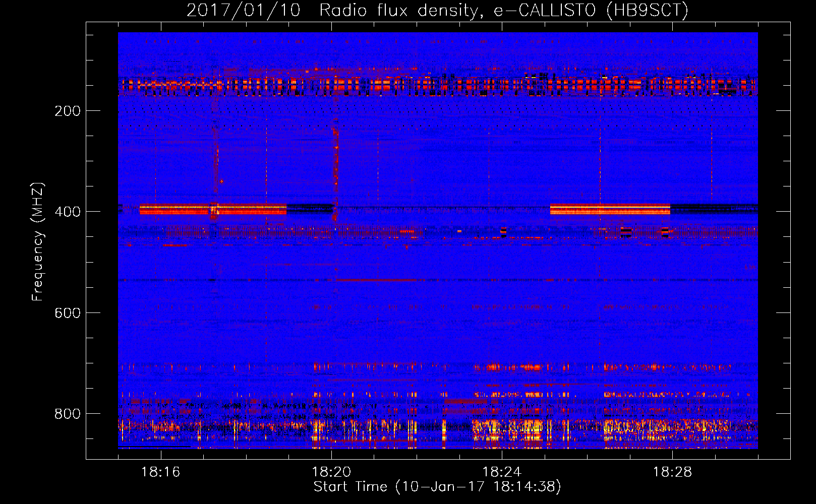816x504 pixels.
Task: Click the 200 frequency tick label
Action: [68, 111]
